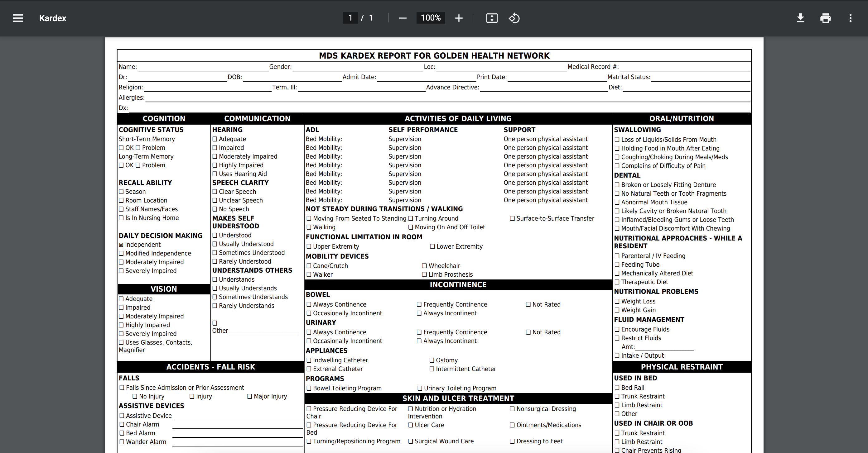The width and height of the screenshot is (868, 453).
Task: Print the Kardex document
Action: (825, 18)
